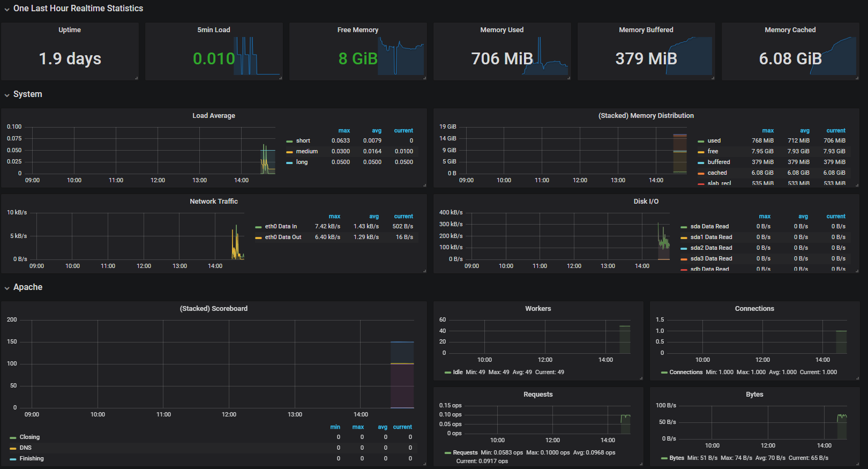Image resolution: width=868 pixels, height=469 pixels.
Task: Click the DNS scoreboard legend swatch
Action: [x=13, y=448]
